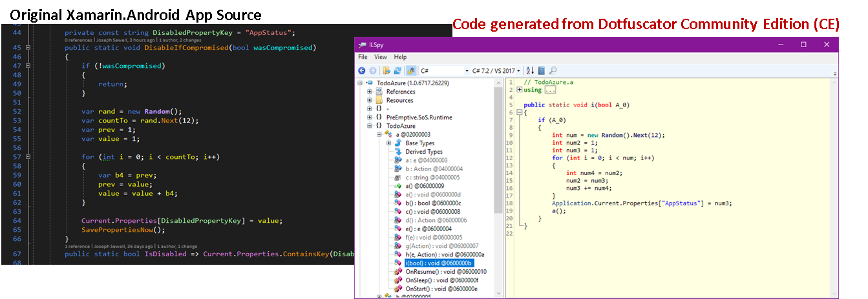The height and width of the screenshot is (299, 868).
Task: Expand the "-" namespace node
Action: (370, 108)
